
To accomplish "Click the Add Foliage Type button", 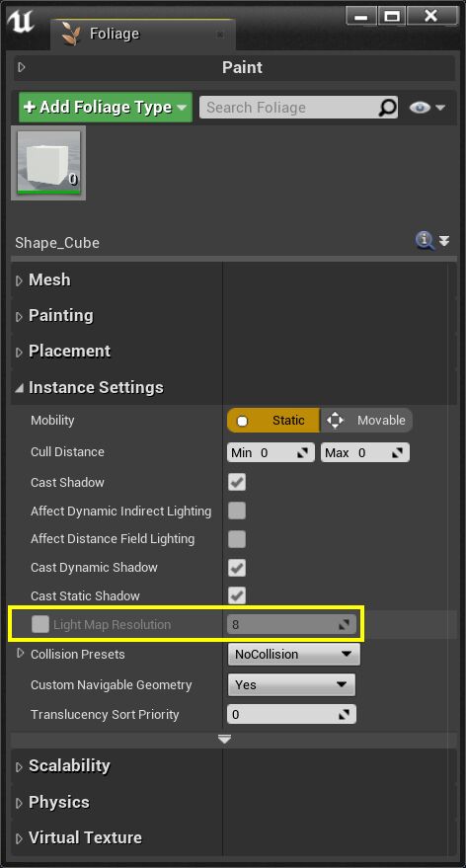I will click(x=106, y=107).
